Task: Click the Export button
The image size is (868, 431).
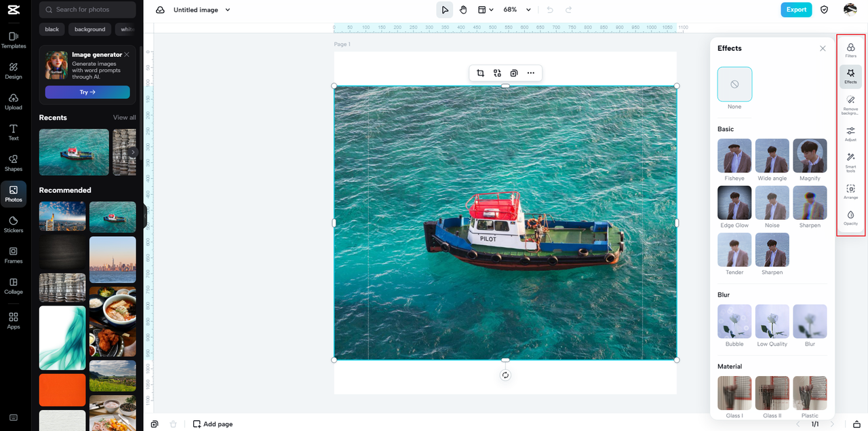Action: [x=796, y=10]
